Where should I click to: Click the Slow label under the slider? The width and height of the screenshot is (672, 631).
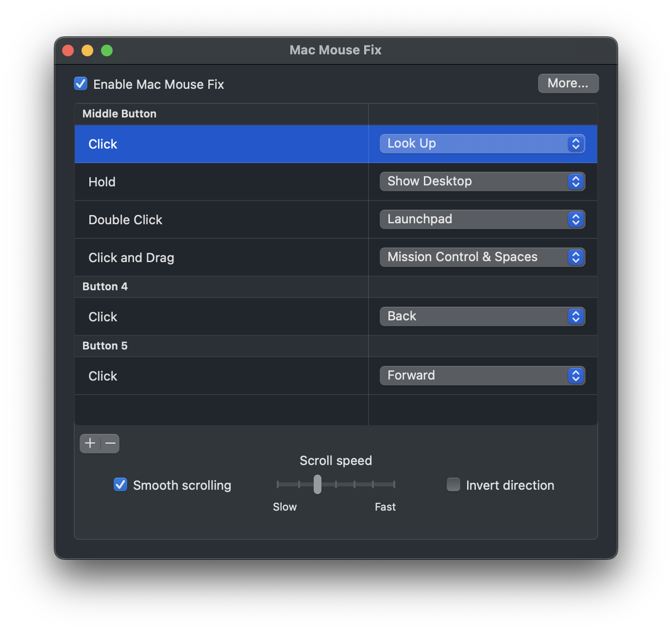[285, 507]
